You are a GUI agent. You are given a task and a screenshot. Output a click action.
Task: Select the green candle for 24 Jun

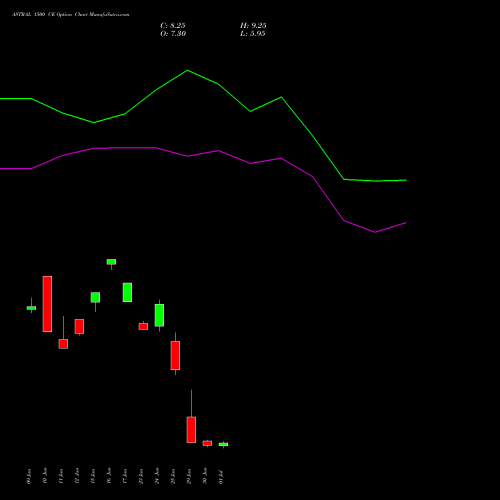[159, 315]
